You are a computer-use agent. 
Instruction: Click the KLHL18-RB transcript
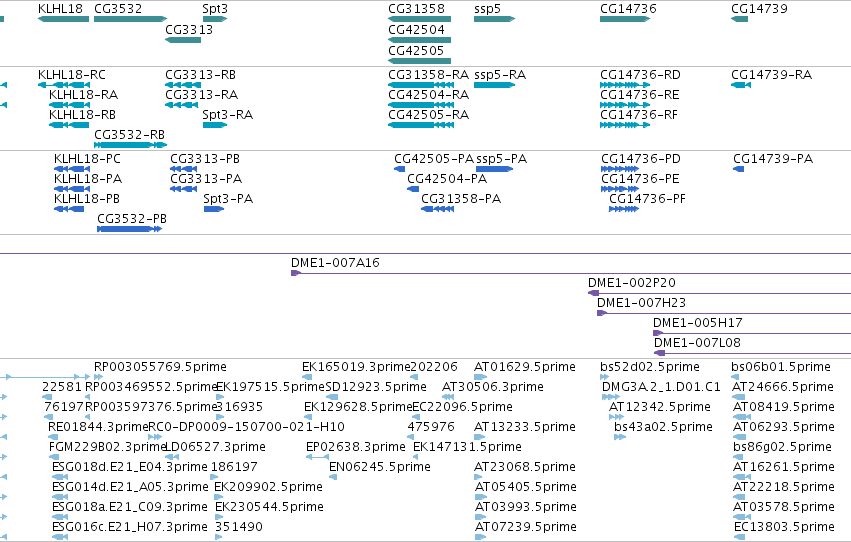tap(69, 125)
